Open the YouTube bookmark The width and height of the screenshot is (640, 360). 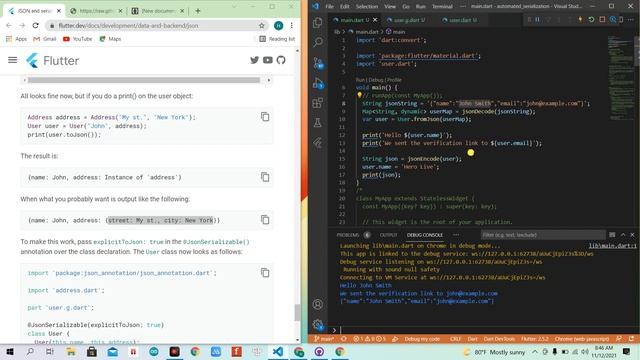click(x=78, y=39)
